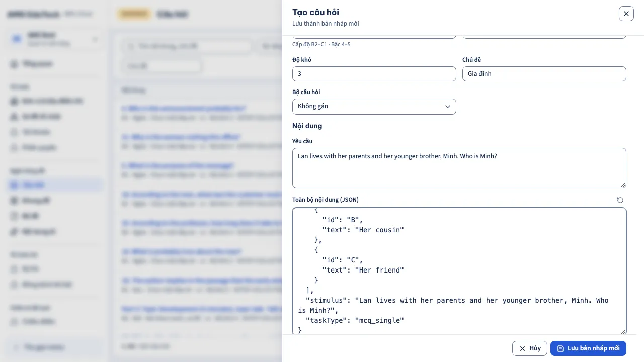
Task: Click the hint text "Cấp độ B2–C1 · Bậc 4–5"
Action: (321, 44)
